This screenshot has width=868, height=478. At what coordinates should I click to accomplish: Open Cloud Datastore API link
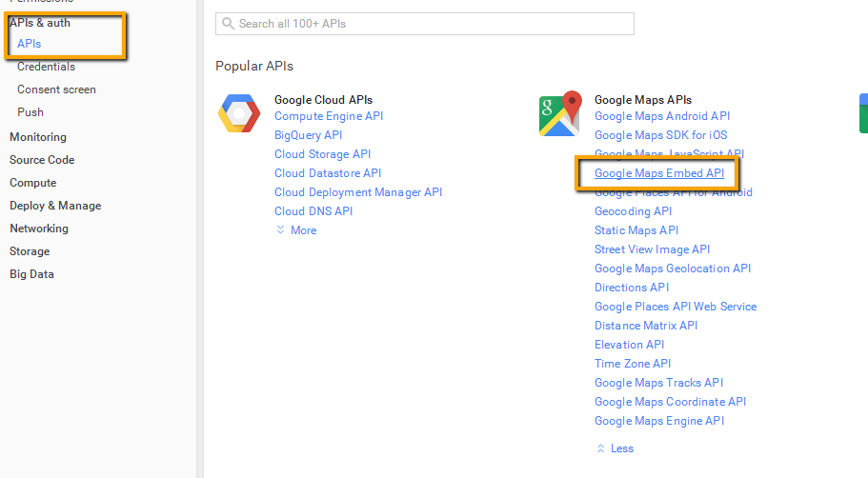[328, 173]
